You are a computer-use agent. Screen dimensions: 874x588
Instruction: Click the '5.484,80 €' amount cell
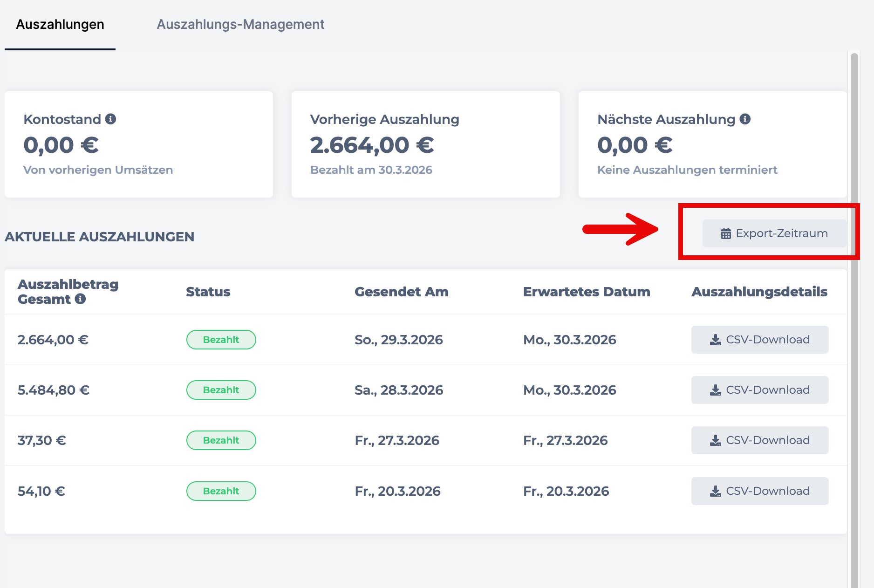click(54, 390)
